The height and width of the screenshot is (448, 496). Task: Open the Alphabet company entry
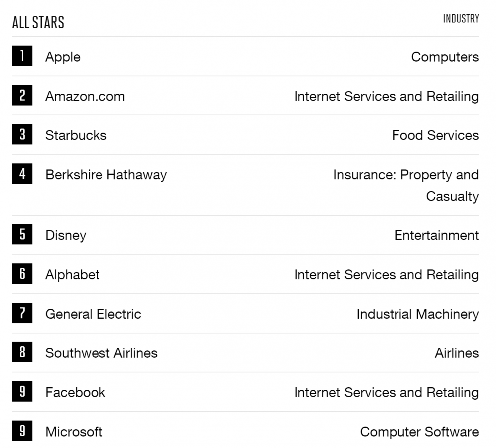(x=72, y=275)
